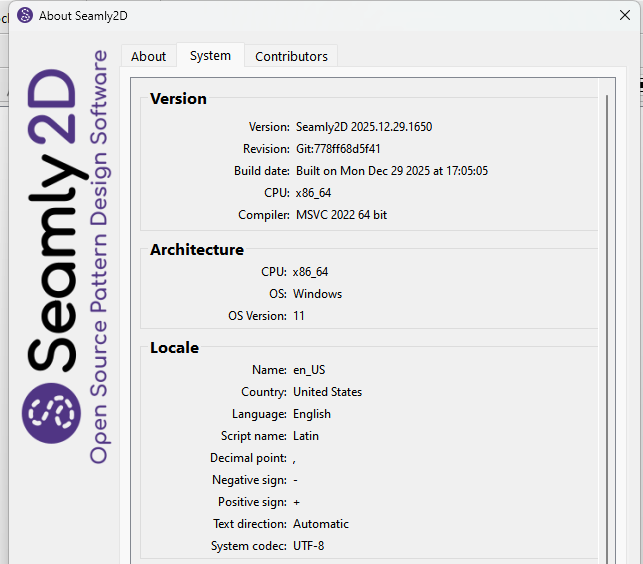Close the About Seamly2D dialog

click(x=625, y=16)
